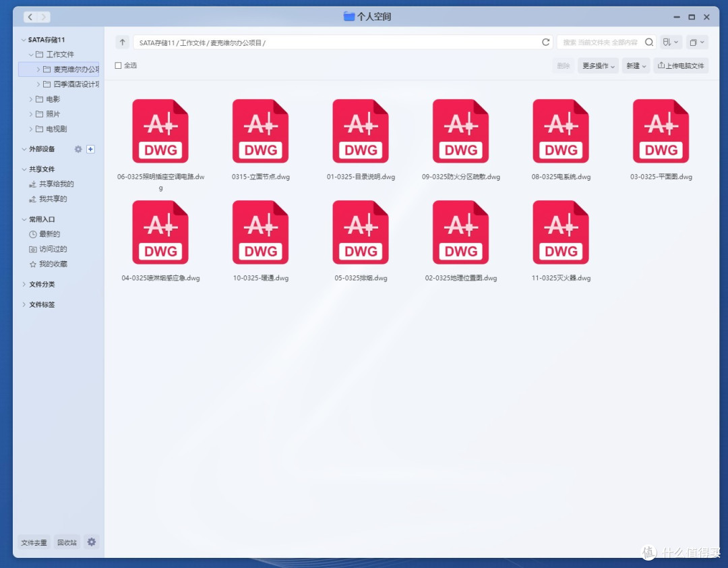Screen dimensions: 728x568
Task: Open 0315-立面节点.dwg file icon
Action: [x=260, y=131]
